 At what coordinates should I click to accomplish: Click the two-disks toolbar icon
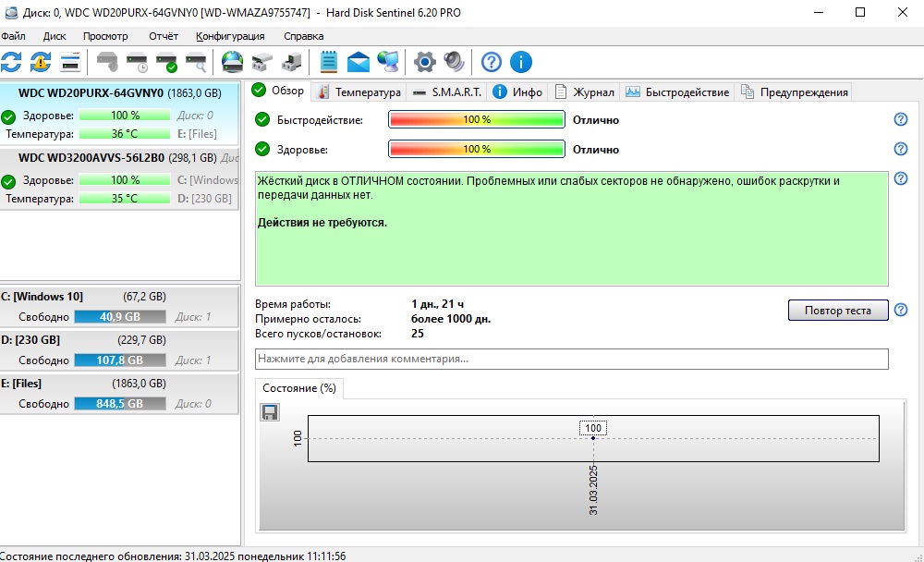click(262, 62)
